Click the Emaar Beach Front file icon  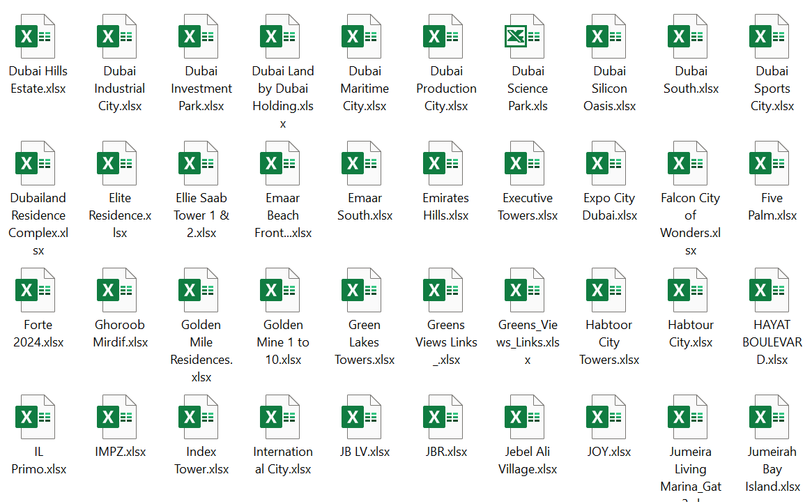[x=281, y=163]
